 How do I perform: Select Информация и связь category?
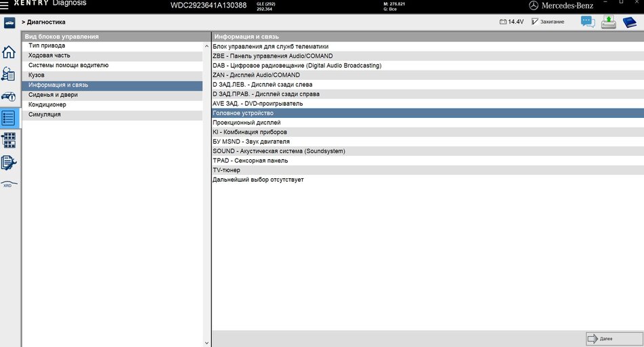pyautogui.click(x=112, y=85)
